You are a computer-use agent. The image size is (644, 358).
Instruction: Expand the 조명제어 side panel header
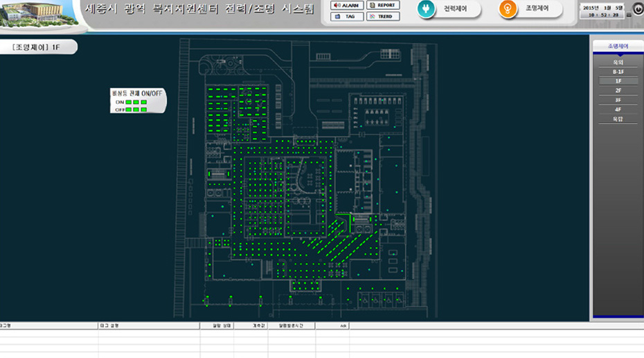point(618,46)
